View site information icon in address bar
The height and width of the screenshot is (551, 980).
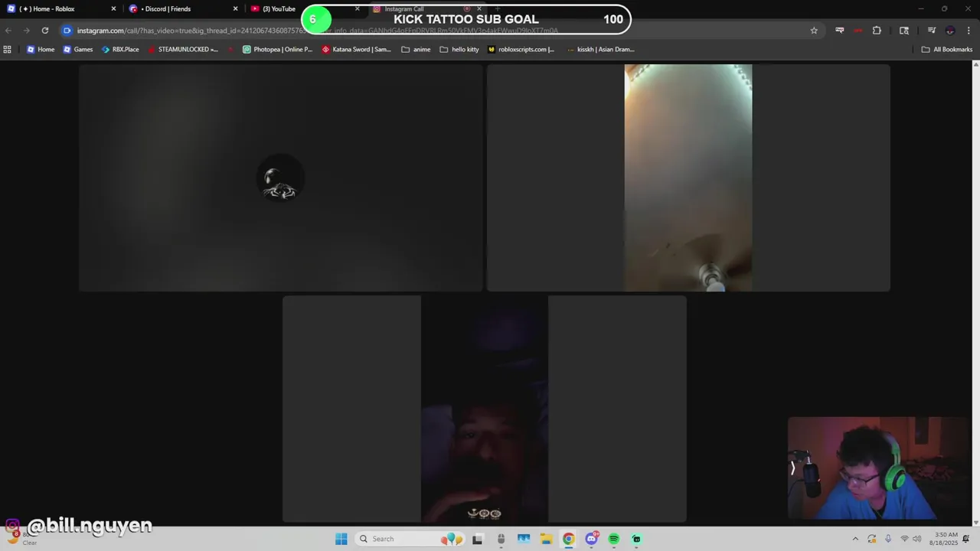(x=67, y=31)
